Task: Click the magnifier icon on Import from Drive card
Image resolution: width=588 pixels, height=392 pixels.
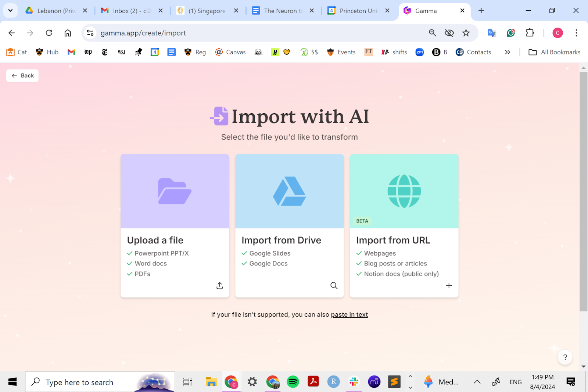Action: pyautogui.click(x=334, y=286)
